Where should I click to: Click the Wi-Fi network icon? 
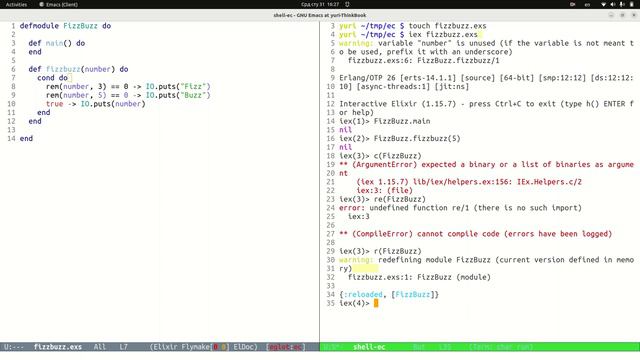point(603,4)
